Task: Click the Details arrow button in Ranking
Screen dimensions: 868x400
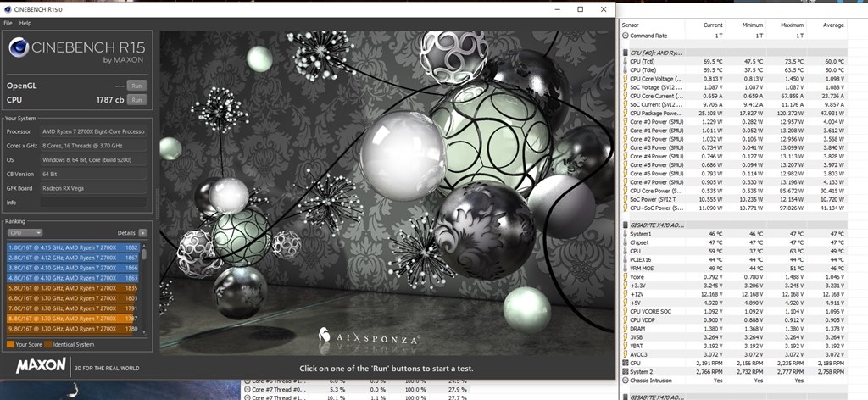Action: (142, 233)
